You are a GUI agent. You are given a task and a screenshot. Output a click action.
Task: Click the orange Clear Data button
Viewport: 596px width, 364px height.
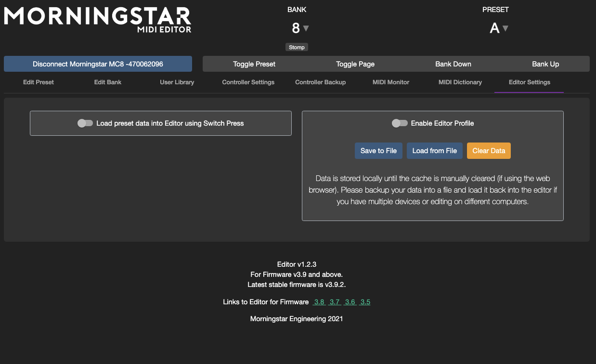[489, 151]
